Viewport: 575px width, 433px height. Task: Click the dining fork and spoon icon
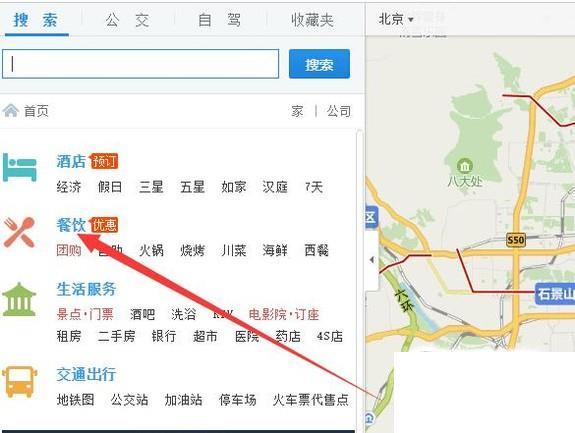coord(19,232)
